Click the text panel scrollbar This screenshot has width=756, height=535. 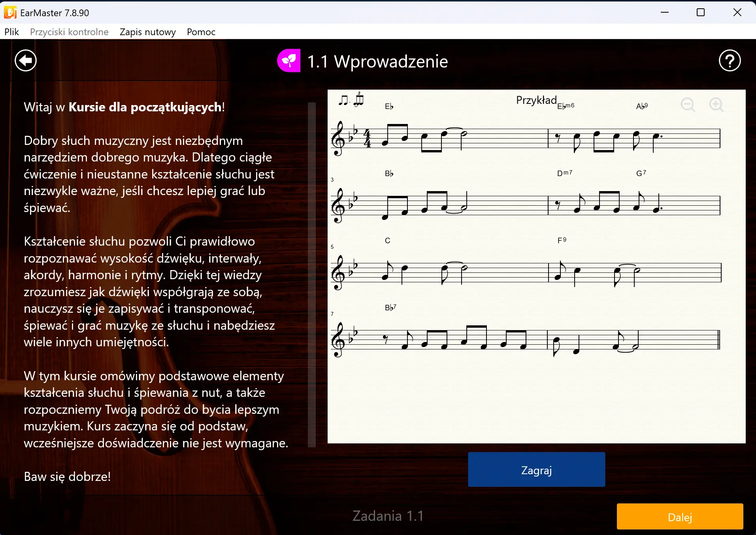click(x=312, y=275)
